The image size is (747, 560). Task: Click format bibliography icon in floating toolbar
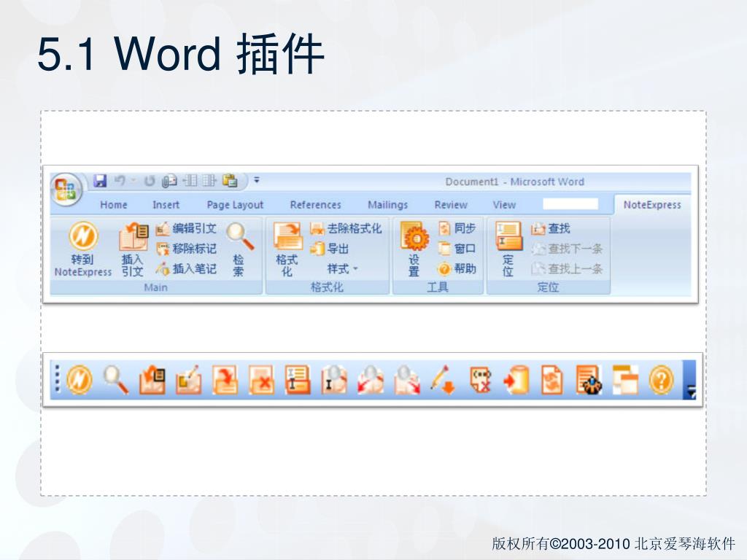[x=225, y=380]
